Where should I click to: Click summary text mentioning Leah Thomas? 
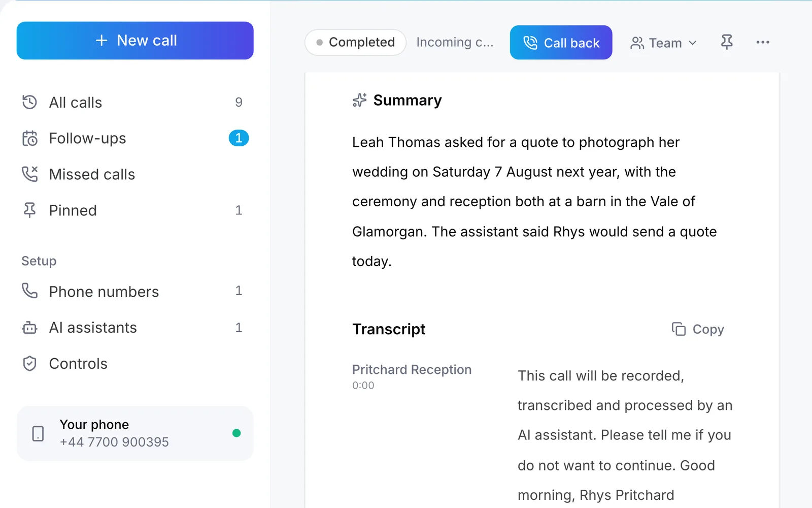click(534, 201)
